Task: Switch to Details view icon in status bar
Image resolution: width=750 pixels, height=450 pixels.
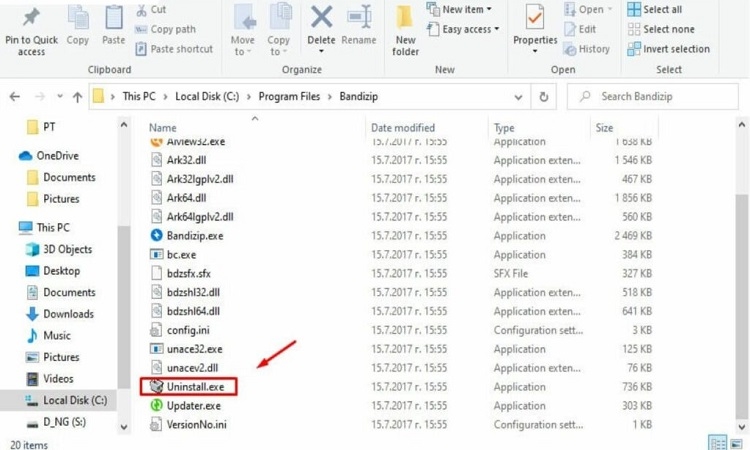Action: click(717, 444)
